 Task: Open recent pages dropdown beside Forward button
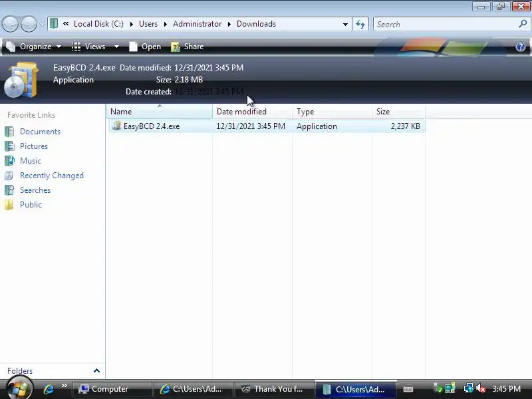pyautogui.click(x=42, y=25)
